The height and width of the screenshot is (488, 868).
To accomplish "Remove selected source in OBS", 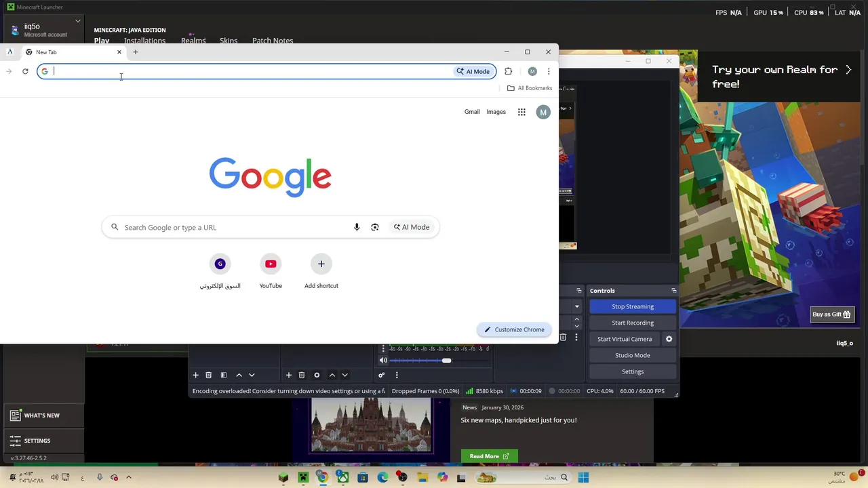I will 302,375.
